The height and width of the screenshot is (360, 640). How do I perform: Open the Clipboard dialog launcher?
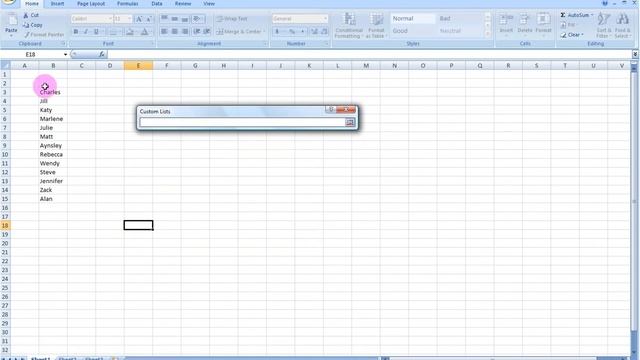click(x=63, y=44)
